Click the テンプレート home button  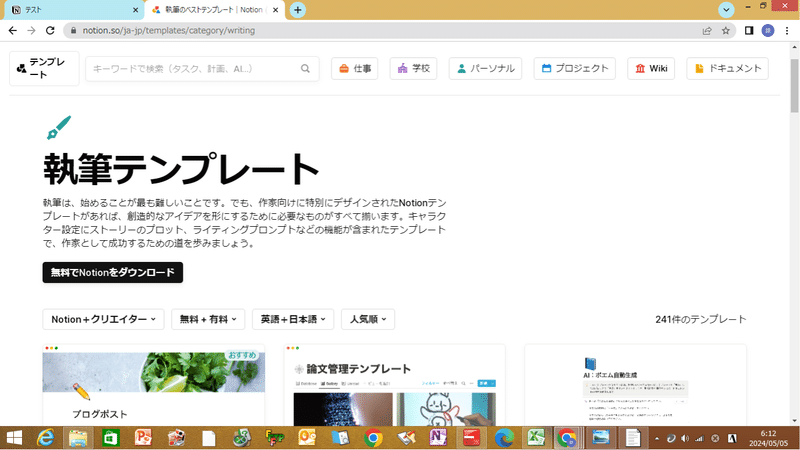point(44,68)
